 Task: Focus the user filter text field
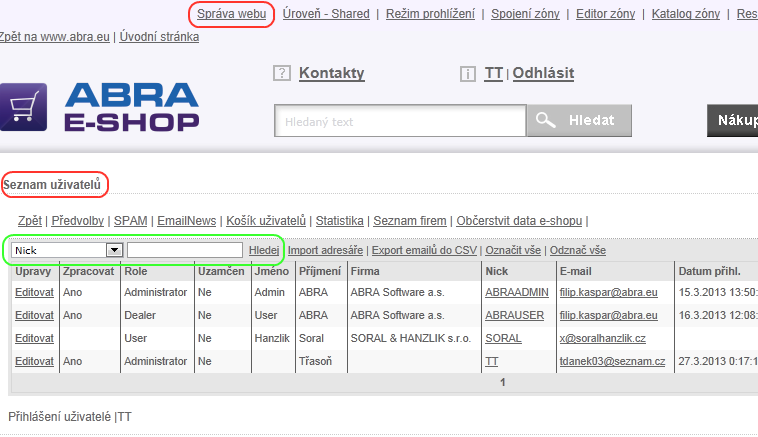[185, 250]
